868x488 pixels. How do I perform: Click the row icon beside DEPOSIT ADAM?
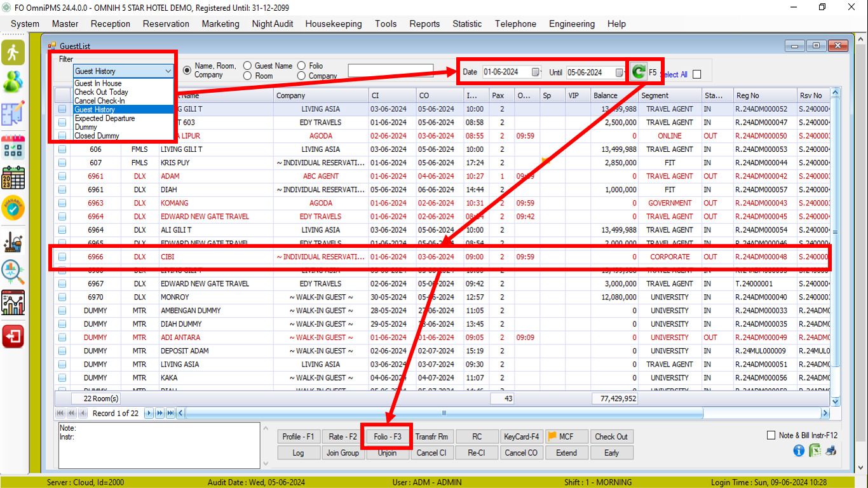(x=62, y=351)
